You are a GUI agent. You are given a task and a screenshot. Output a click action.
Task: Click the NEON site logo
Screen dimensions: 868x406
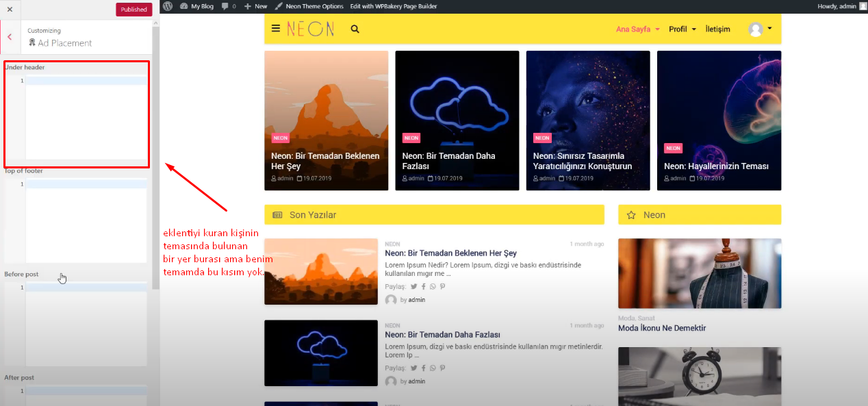coord(311,29)
